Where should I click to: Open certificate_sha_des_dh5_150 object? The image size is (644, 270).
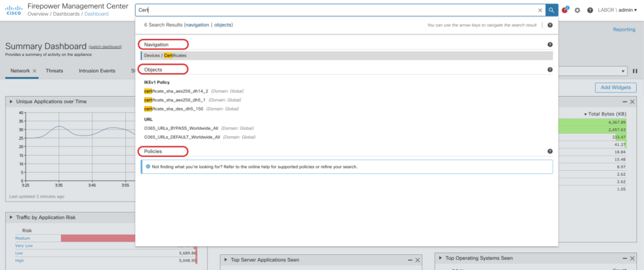(174, 109)
